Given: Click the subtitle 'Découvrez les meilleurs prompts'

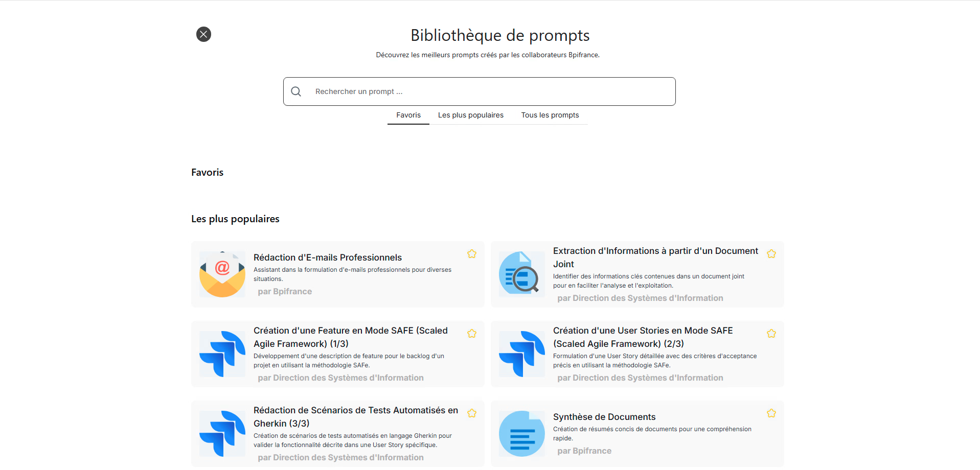Looking at the screenshot, I should (488, 55).
